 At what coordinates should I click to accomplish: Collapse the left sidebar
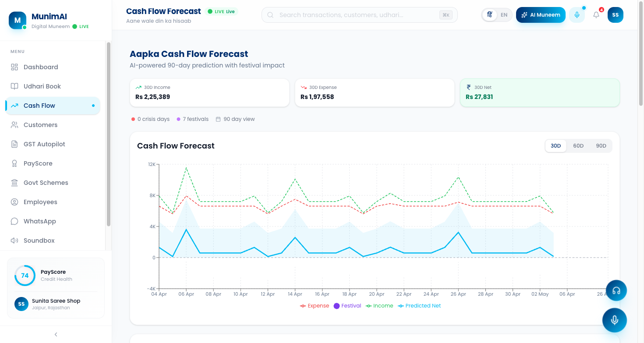(56, 334)
